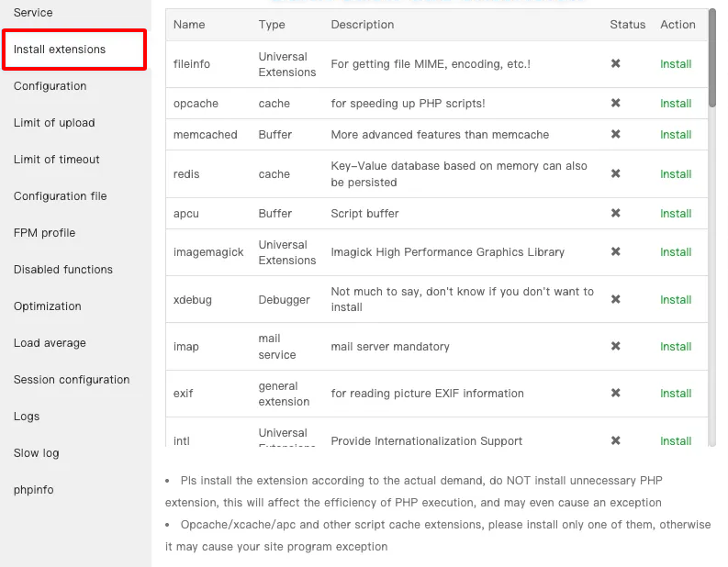The height and width of the screenshot is (567, 728).
Task: Click the imap 'mail service' type cell
Action: [276, 347]
